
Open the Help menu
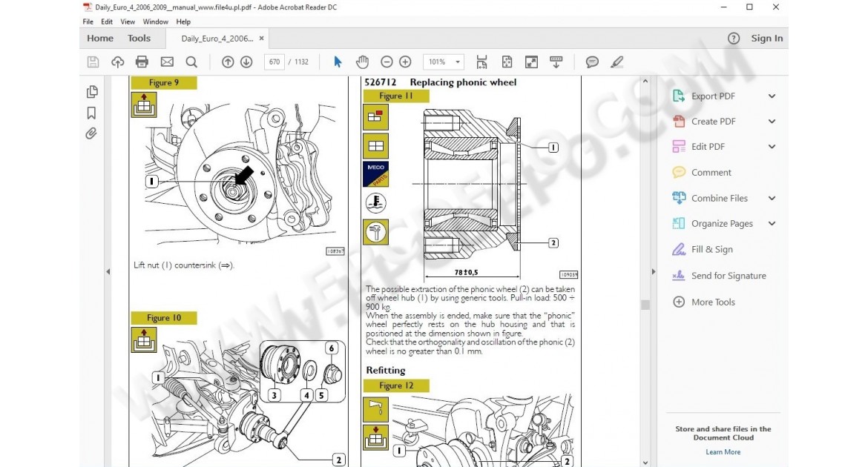[183, 21]
